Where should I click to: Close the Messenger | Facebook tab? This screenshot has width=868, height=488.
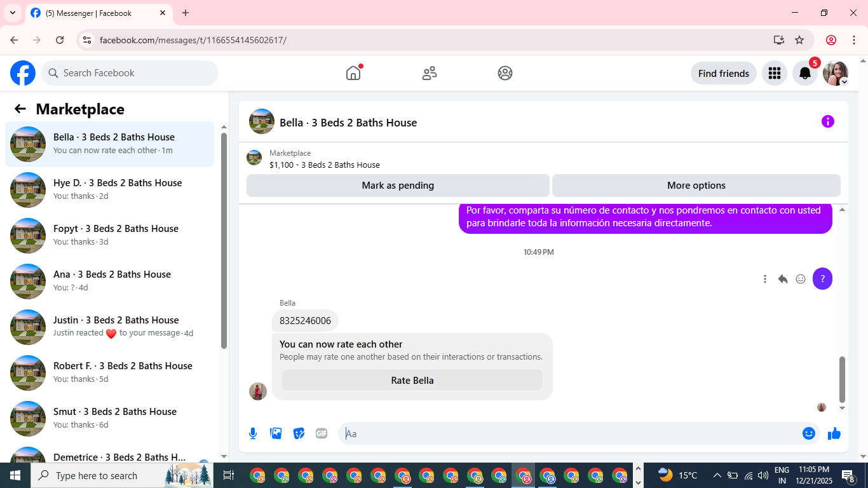tap(163, 13)
